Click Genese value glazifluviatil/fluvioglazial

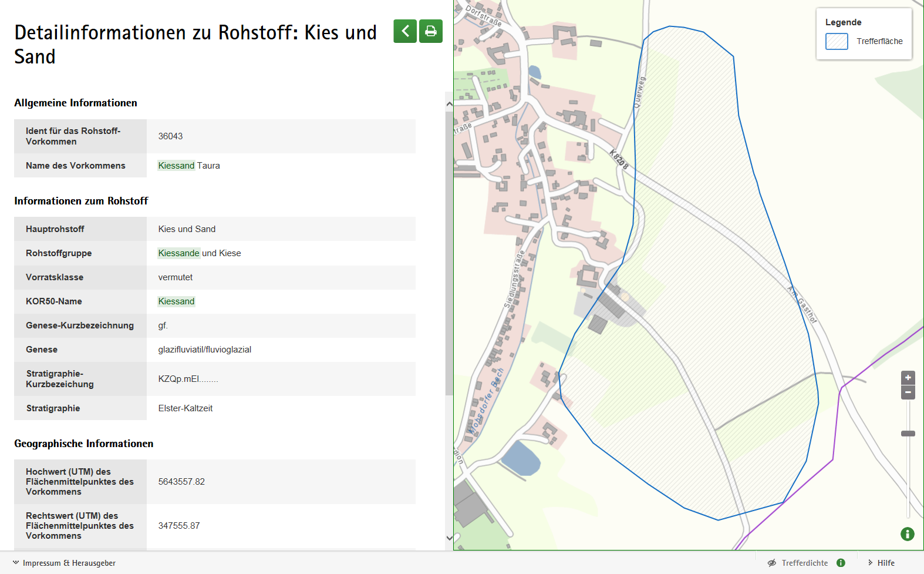tap(204, 350)
